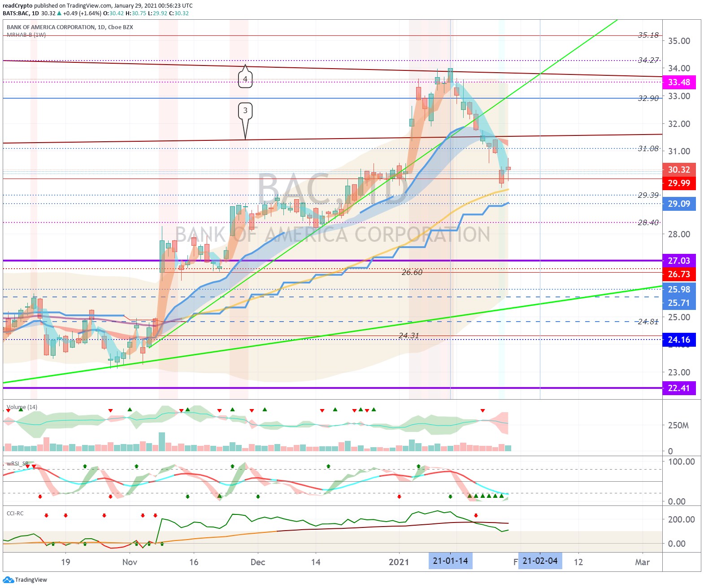The height and width of the screenshot is (588, 704).
Task: Click the wRSI_SR indicator label
Action: [17, 464]
